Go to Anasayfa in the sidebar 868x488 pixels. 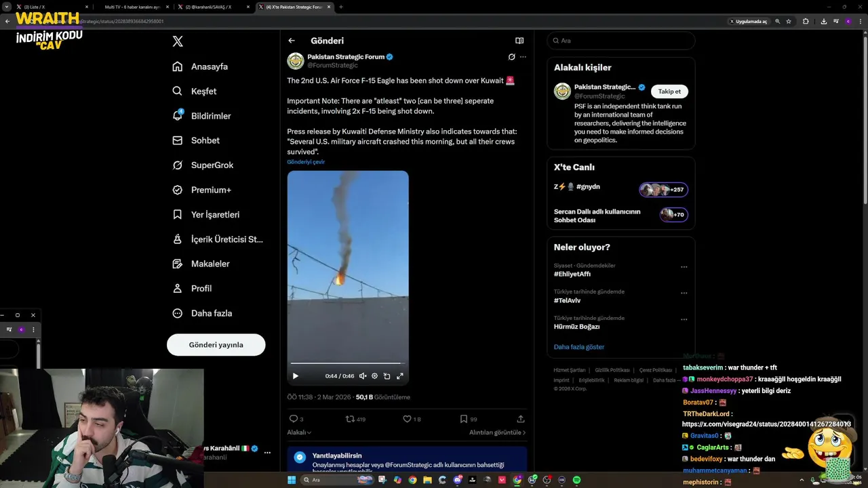pos(200,66)
